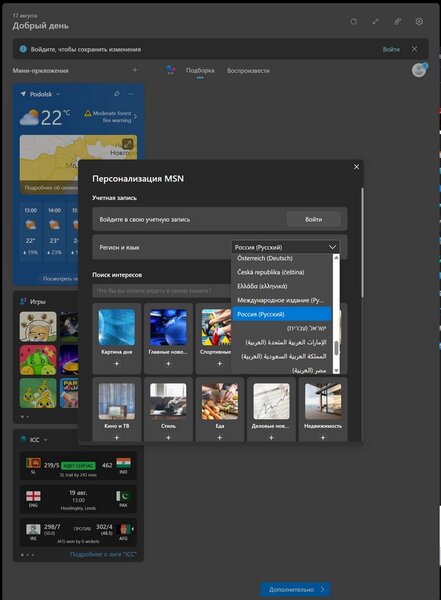Open the Картина дня thumbnail
441x600 pixels.
[117, 328]
